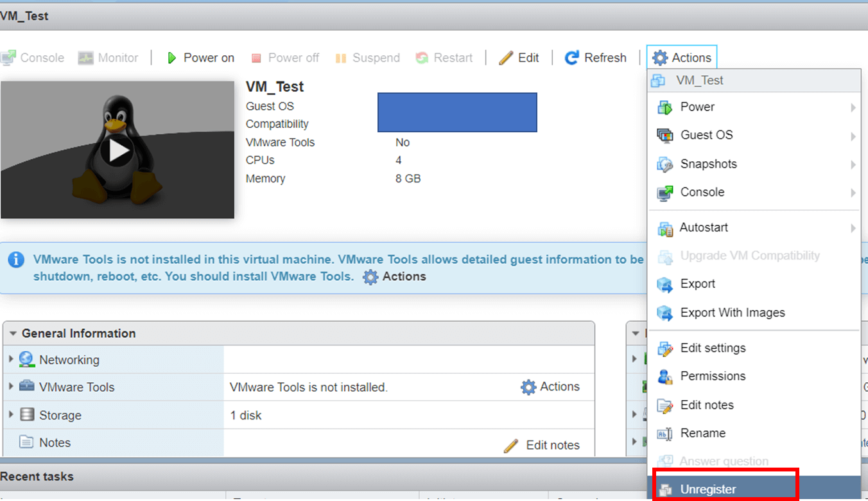
Task: Open the Guest OS submenu
Action: [x=754, y=136]
